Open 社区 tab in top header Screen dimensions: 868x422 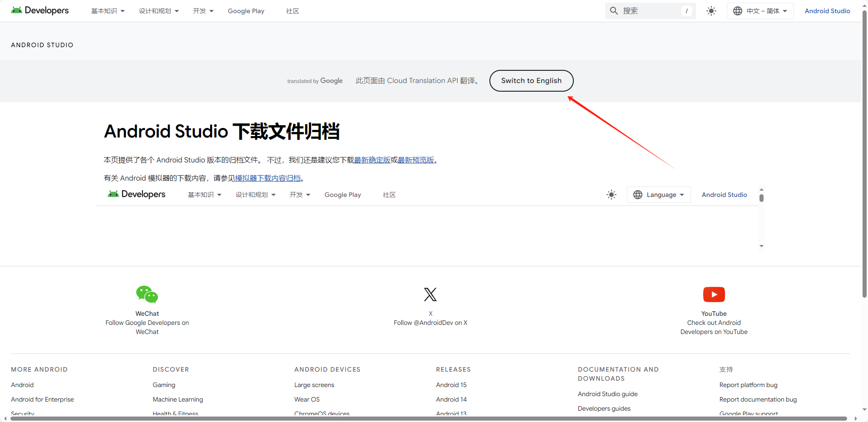(292, 11)
